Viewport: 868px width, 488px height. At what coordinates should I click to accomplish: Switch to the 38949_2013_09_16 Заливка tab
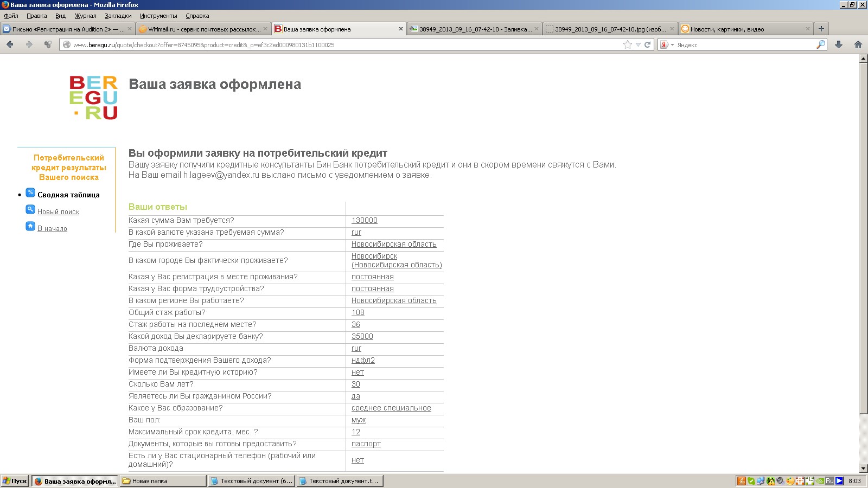[475, 29]
